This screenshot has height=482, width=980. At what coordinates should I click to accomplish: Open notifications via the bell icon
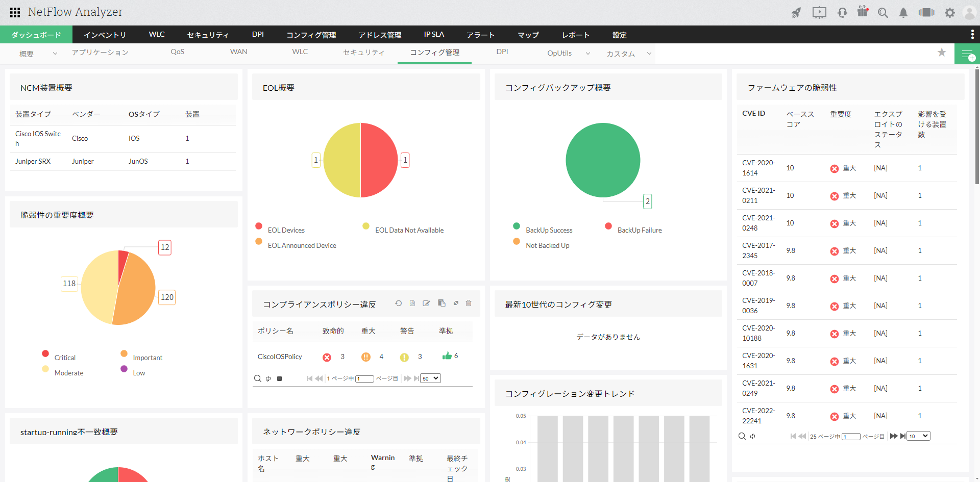tap(903, 13)
